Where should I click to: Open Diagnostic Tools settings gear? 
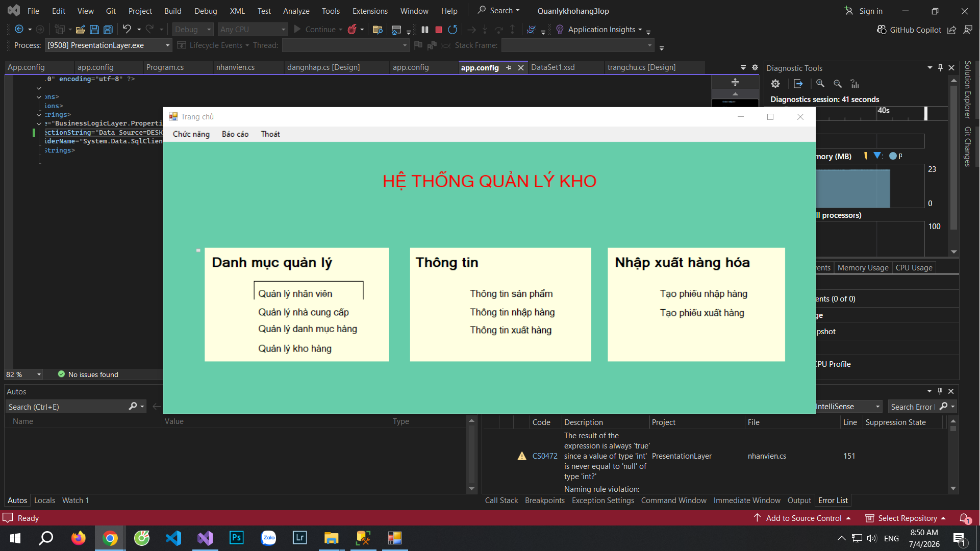[x=775, y=84]
